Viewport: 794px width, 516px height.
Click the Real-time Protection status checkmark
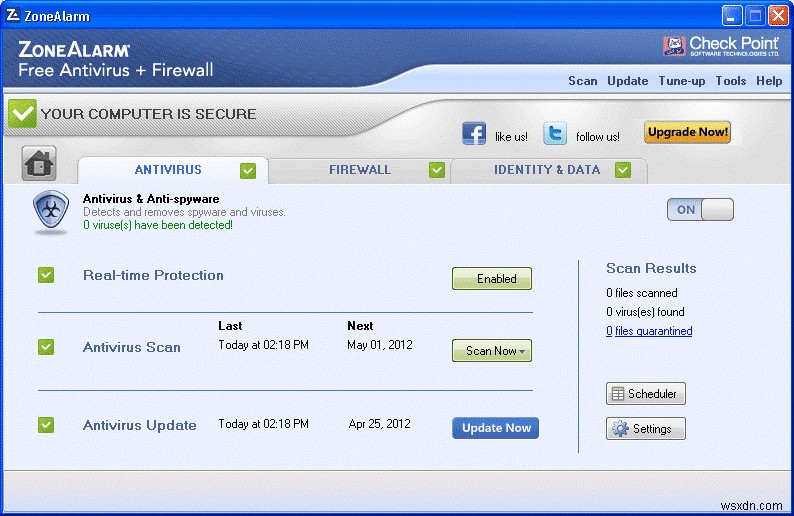46,275
